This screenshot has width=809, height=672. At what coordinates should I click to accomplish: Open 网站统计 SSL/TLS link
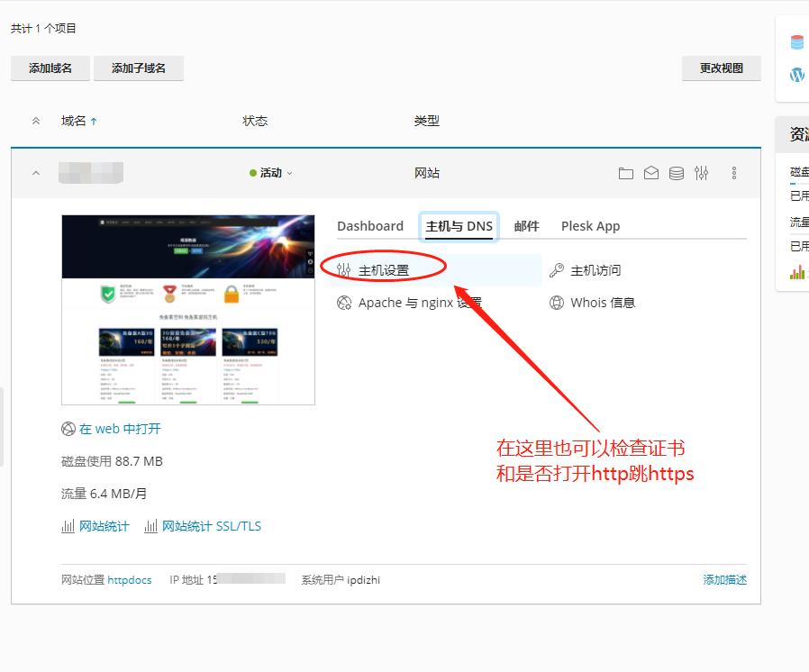click(212, 526)
